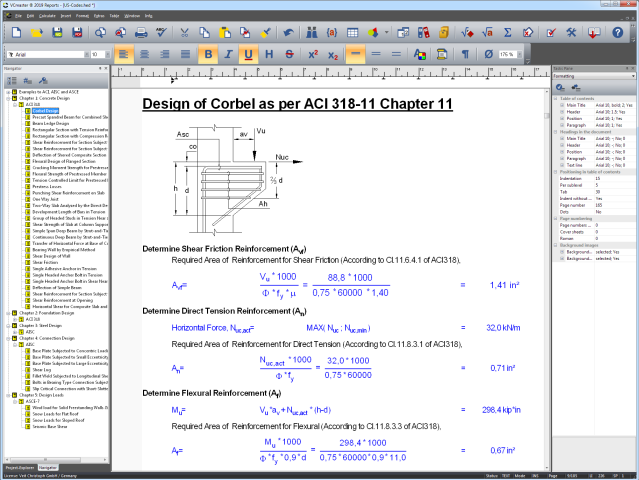Open the text color picker icon
The width and height of the screenshot is (639, 480).
click(419, 54)
